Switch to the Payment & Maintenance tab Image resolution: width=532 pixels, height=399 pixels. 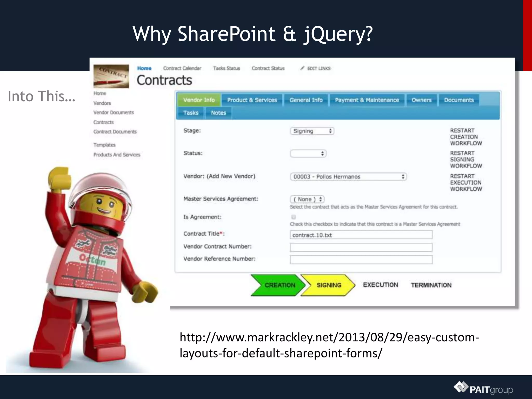[367, 100]
